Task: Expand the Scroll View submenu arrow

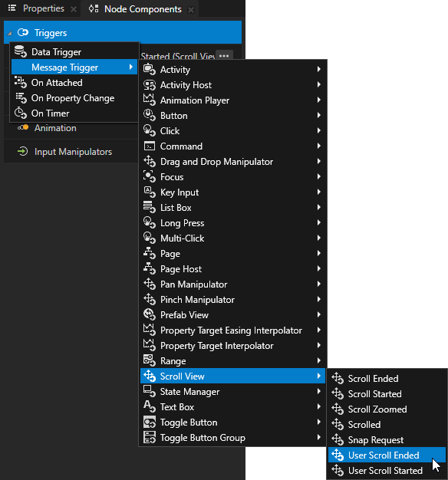Action: (x=319, y=376)
